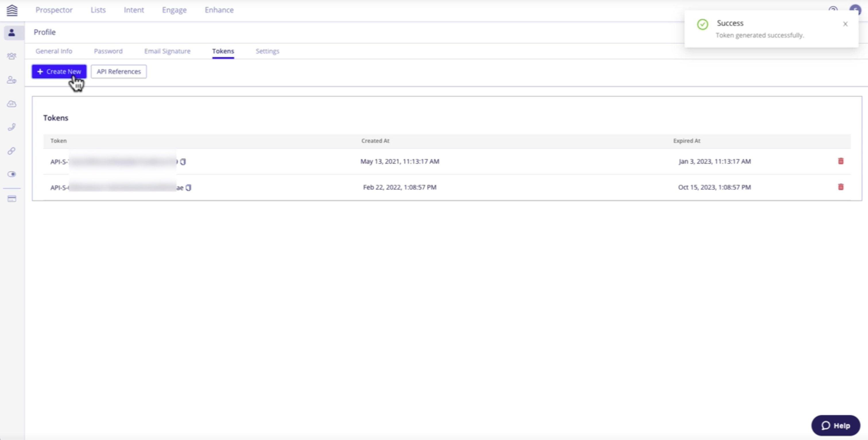868x440 pixels.
Task: Click the Create New token button
Action: [x=59, y=71]
